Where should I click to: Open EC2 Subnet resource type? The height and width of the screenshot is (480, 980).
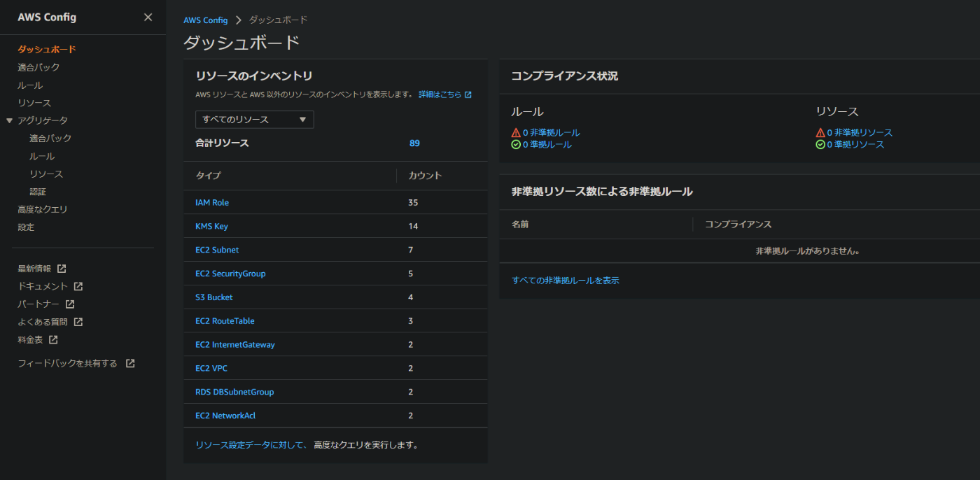(x=217, y=250)
